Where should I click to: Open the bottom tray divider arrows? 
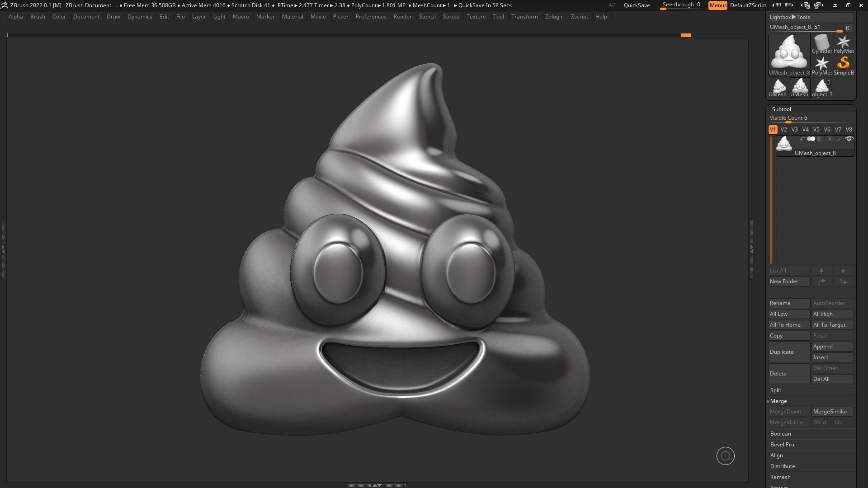pos(377,485)
